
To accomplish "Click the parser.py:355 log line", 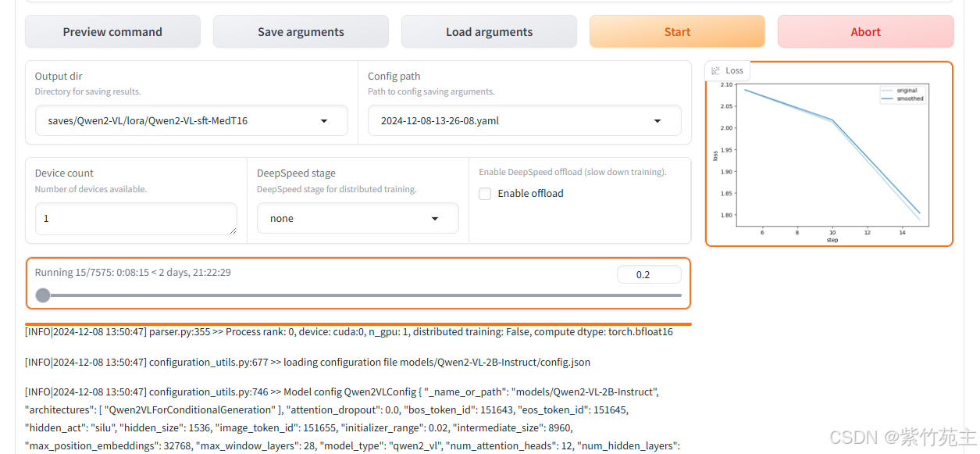I will pos(349,331).
